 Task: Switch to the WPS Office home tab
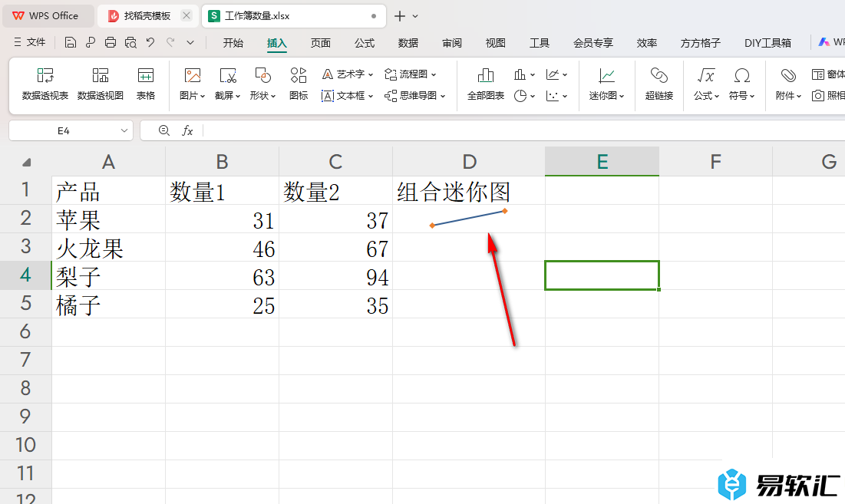pos(47,16)
